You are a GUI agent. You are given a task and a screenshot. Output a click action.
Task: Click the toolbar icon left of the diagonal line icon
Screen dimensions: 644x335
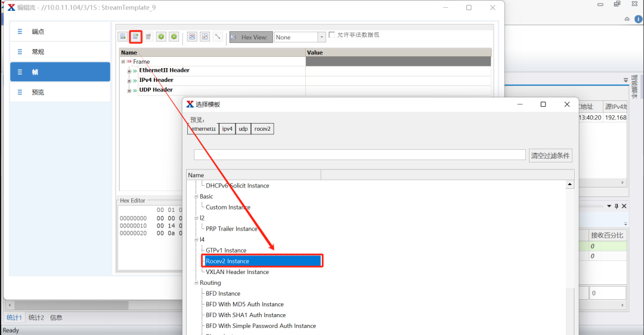pyautogui.click(x=205, y=37)
